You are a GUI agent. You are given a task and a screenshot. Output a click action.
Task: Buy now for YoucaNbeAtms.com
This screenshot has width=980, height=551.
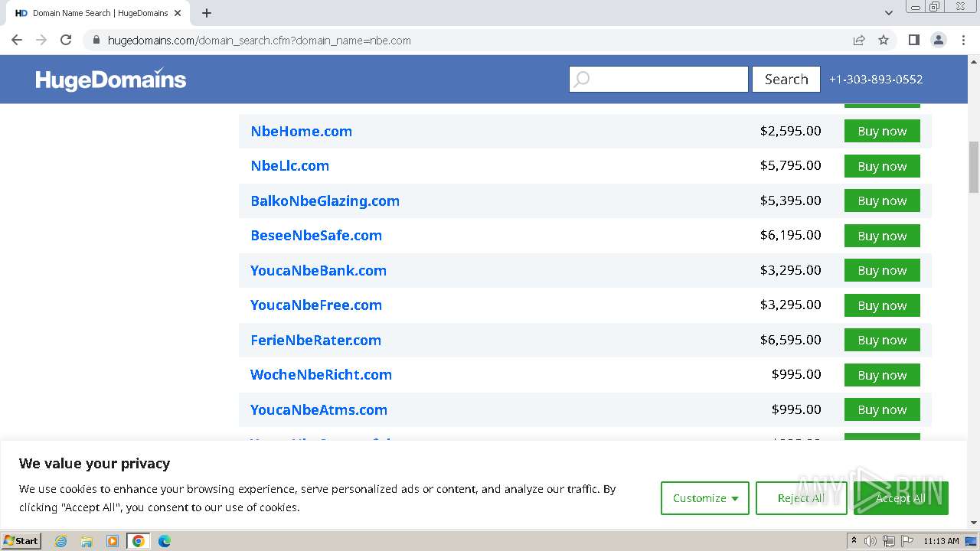click(x=882, y=409)
